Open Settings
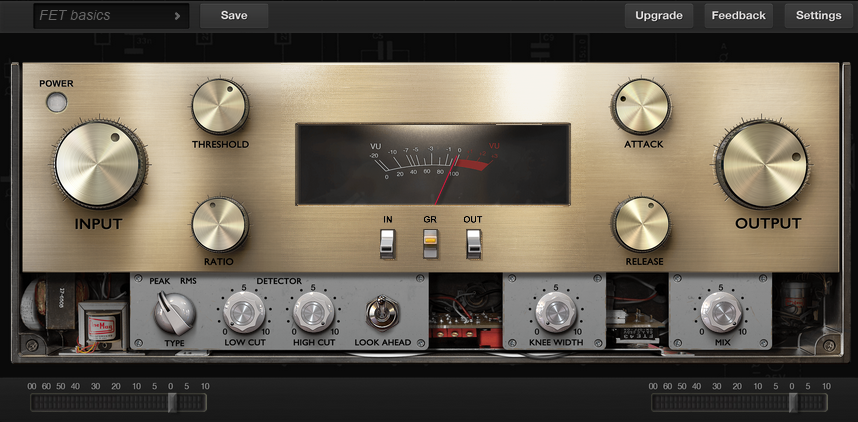The width and height of the screenshot is (858, 422). click(819, 15)
